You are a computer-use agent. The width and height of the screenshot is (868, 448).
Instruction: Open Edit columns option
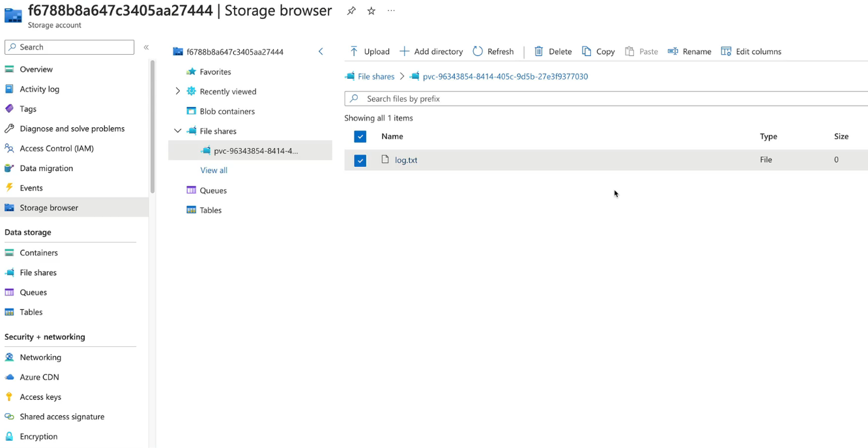click(751, 52)
